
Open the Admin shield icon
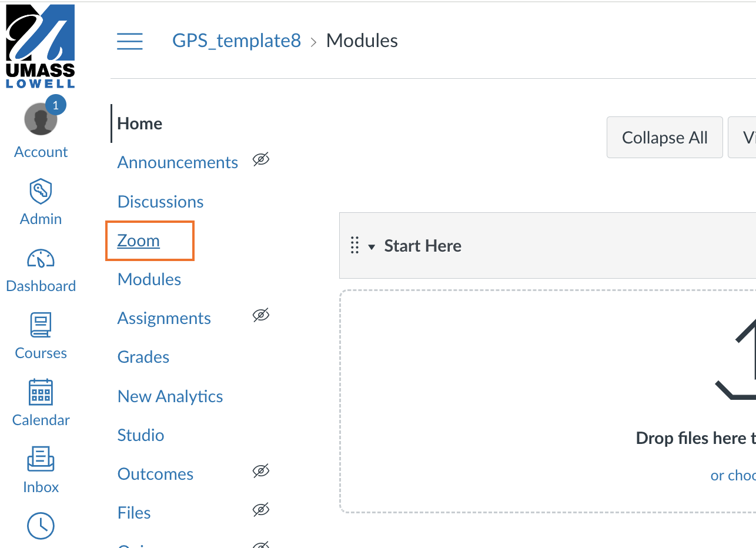(41, 191)
